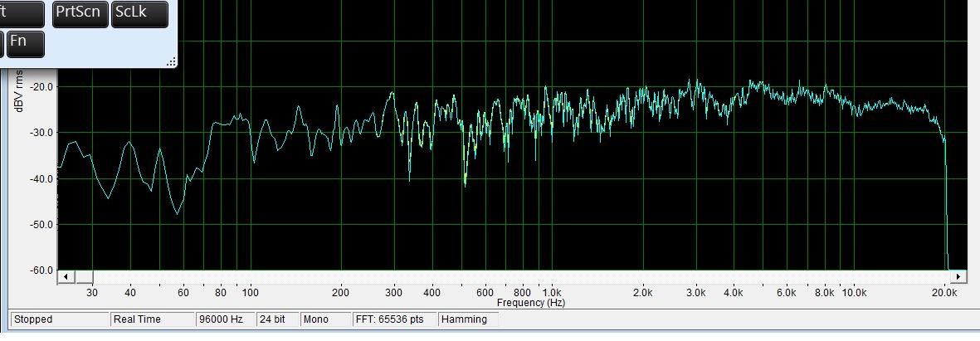Click the left scroll arrow below the spectrum
The width and height of the screenshot is (980, 341).
(66, 276)
